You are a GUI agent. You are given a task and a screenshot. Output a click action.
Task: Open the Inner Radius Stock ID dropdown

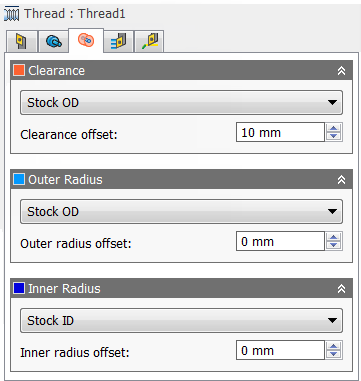click(181, 320)
